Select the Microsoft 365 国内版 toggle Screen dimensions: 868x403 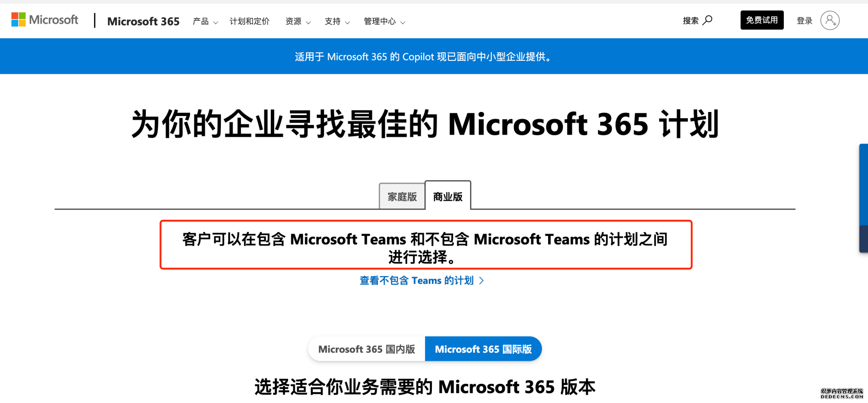pos(367,349)
